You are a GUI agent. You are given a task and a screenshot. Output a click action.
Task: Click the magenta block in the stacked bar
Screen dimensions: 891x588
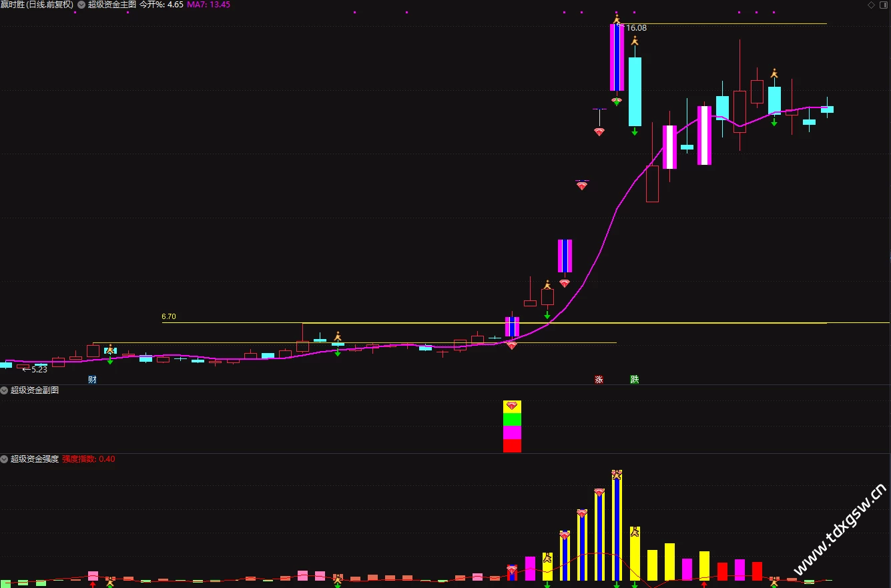[x=512, y=432]
